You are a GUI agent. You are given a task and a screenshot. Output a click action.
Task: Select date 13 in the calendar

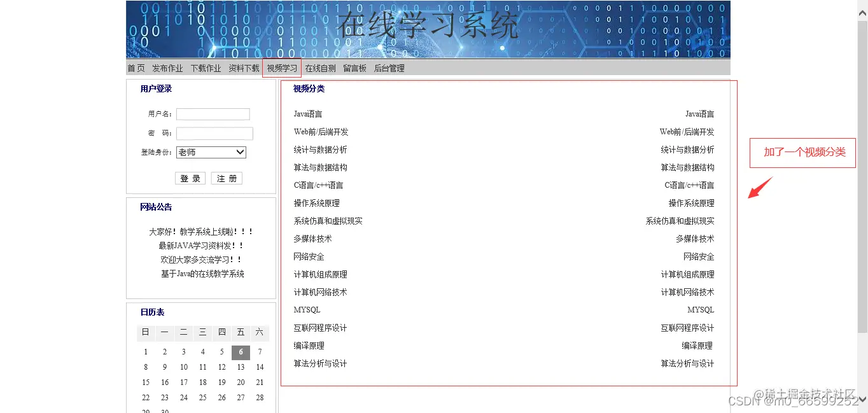pos(240,367)
